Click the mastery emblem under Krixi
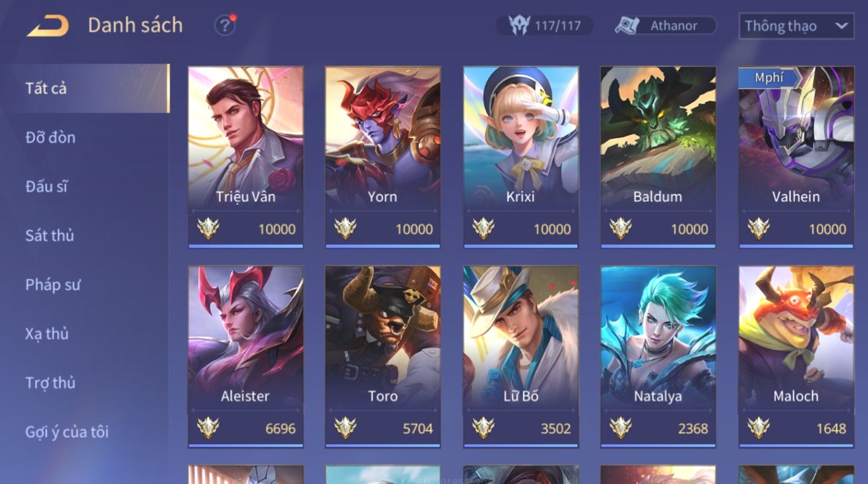 pos(483,229)
